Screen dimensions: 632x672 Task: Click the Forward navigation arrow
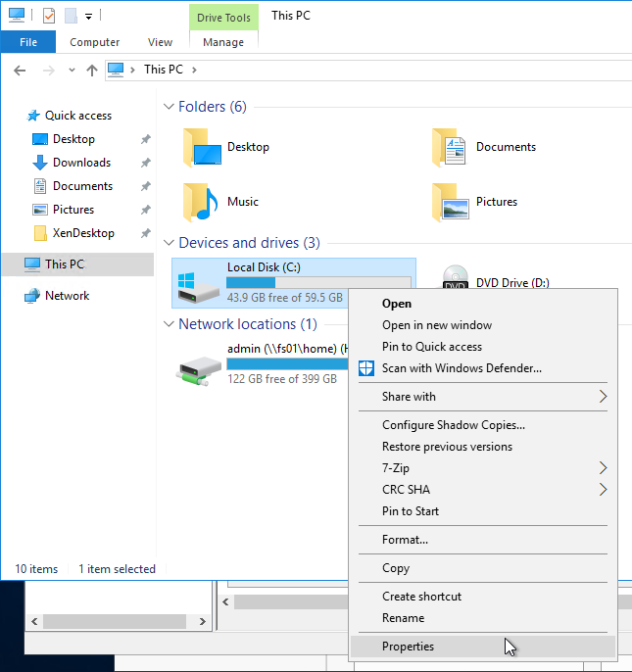pos(48,70)
